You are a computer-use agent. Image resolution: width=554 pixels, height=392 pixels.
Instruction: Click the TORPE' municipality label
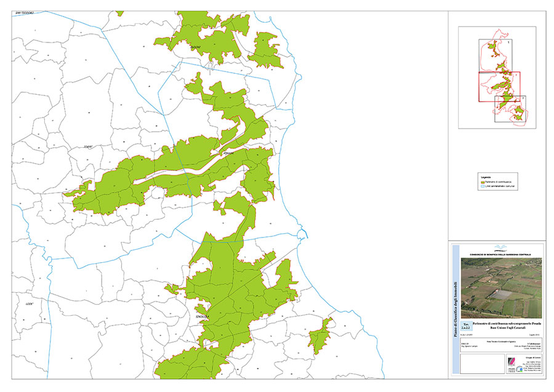(x=88, y=147)
